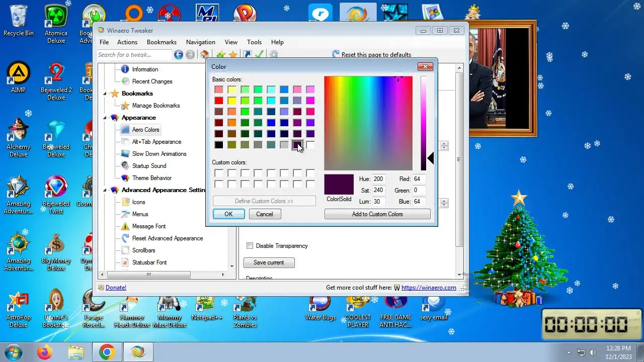
Task: Open the Tools menu
Action: [x=254, y=42]
